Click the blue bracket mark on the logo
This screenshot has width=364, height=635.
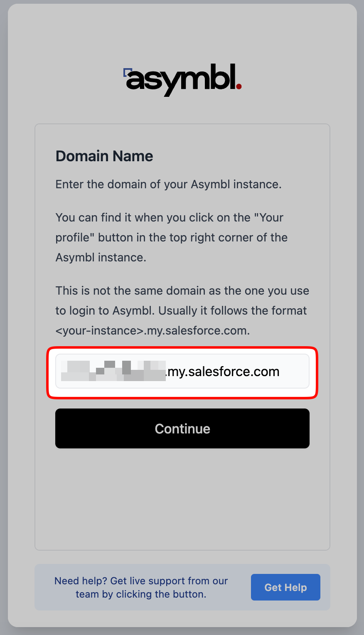[x=127, y=72]
